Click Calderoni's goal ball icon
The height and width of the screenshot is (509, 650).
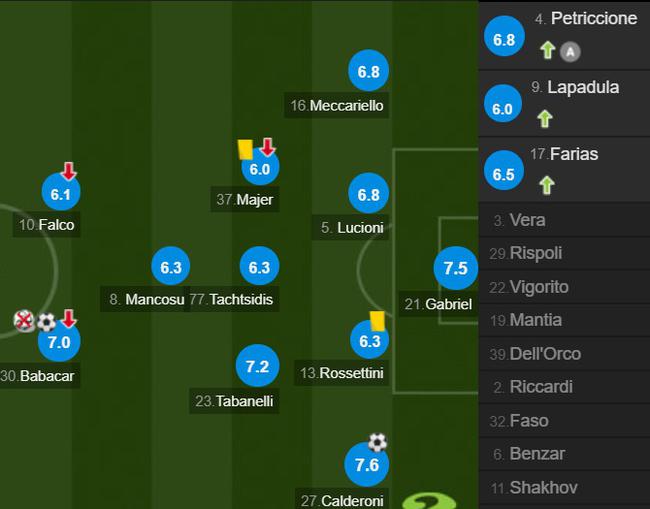[377, 442]
